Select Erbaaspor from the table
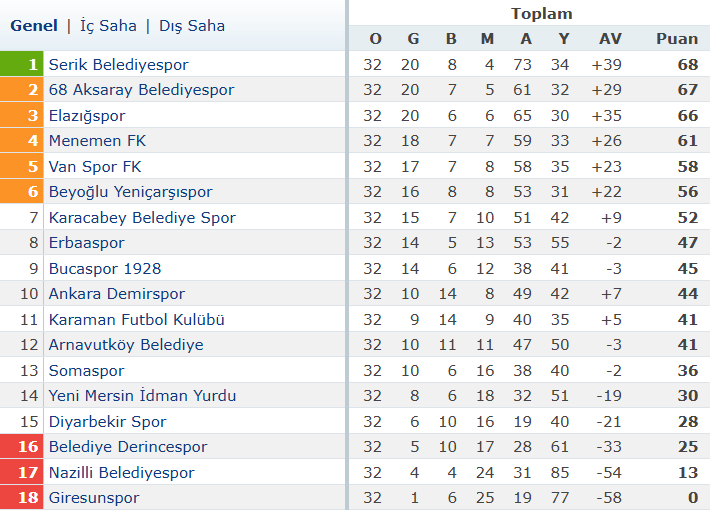Screen dimensions: 710x511 [x=86, y=243]
